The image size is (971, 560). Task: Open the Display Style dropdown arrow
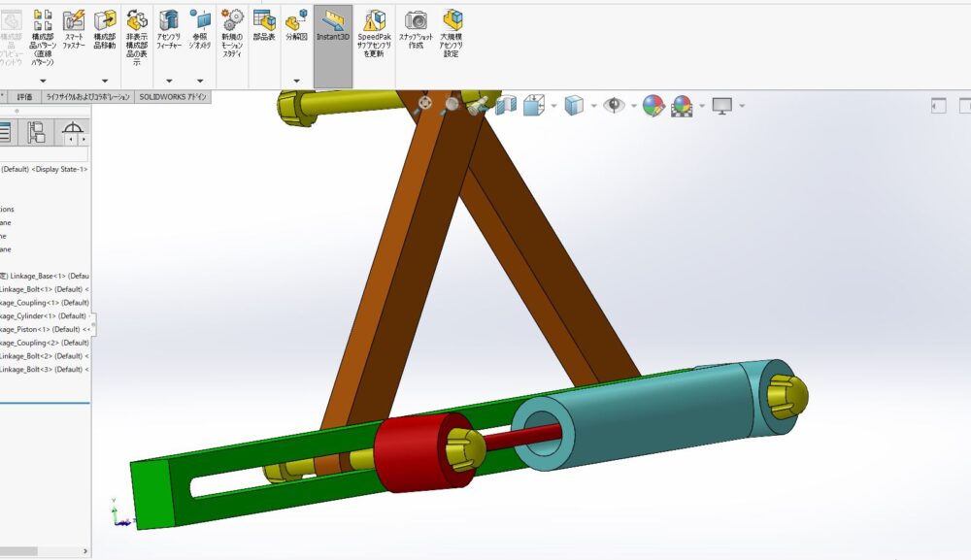594,106
